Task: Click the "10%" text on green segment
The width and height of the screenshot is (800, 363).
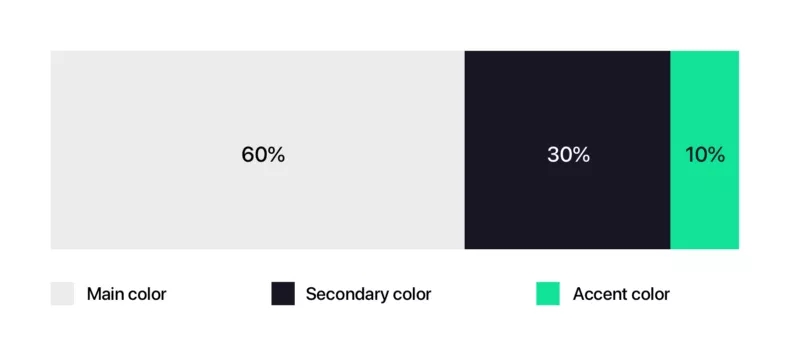Action: click(705, 155)
